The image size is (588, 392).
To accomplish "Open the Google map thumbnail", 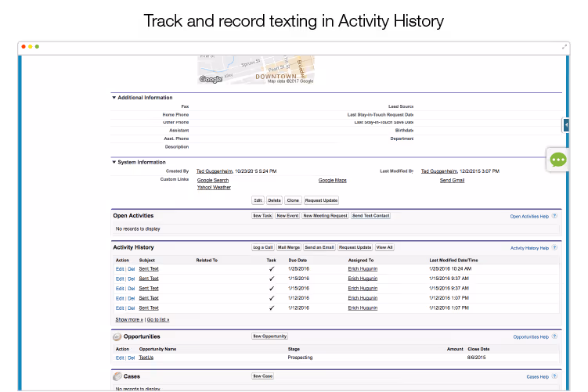I will tap(256, 70).
